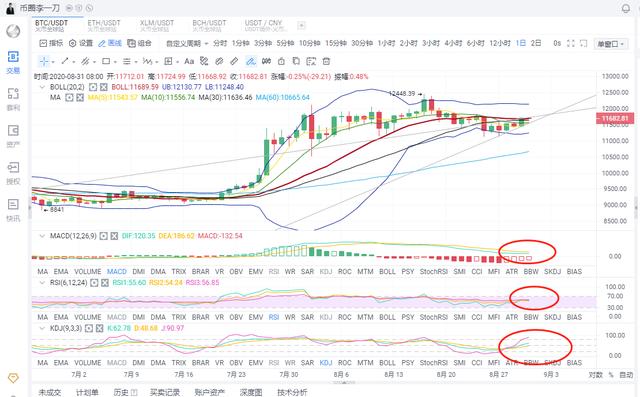Open RSI(6,12,24) settings toggle

click(94, 282)
